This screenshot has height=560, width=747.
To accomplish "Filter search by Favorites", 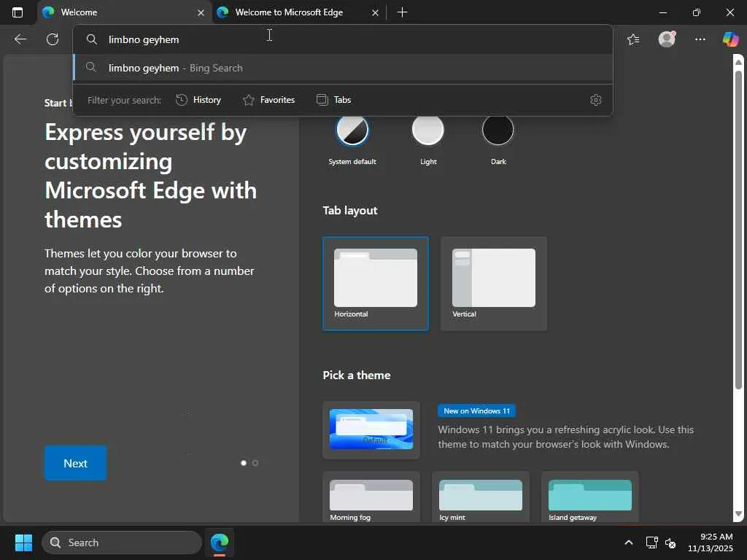I will [x=268, y=100].
